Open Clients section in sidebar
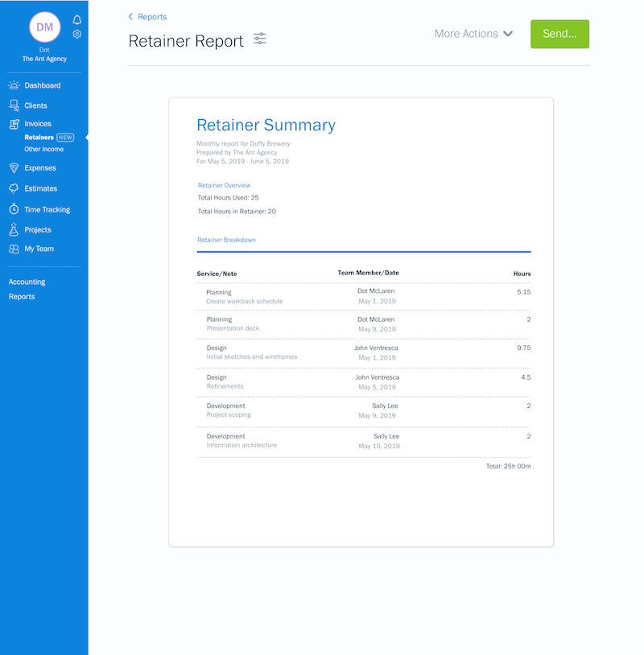 [35, 105]
